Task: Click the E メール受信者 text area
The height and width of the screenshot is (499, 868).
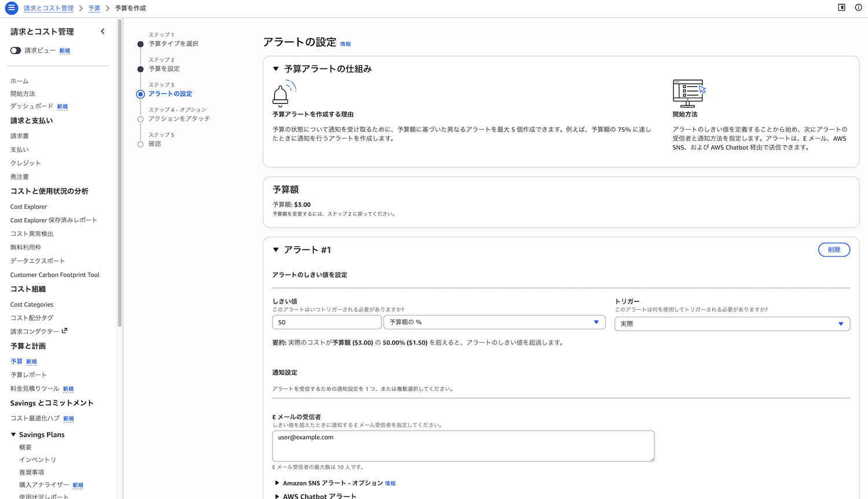Action: point(463,446)
